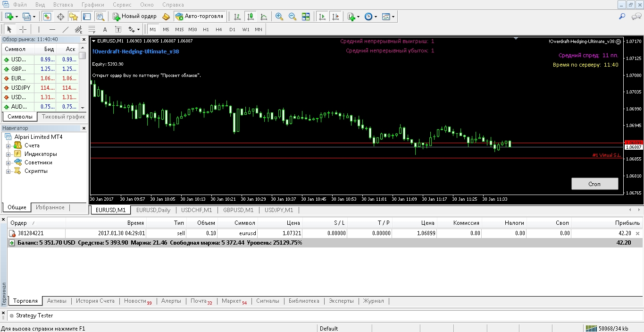Switch timeframe to M15
The image size is (644, 332).
[179, 29]
